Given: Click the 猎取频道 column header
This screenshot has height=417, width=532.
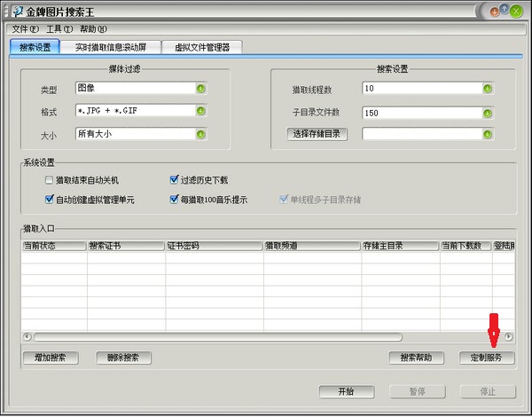Looking at the screenshot, I should [312, 246].
